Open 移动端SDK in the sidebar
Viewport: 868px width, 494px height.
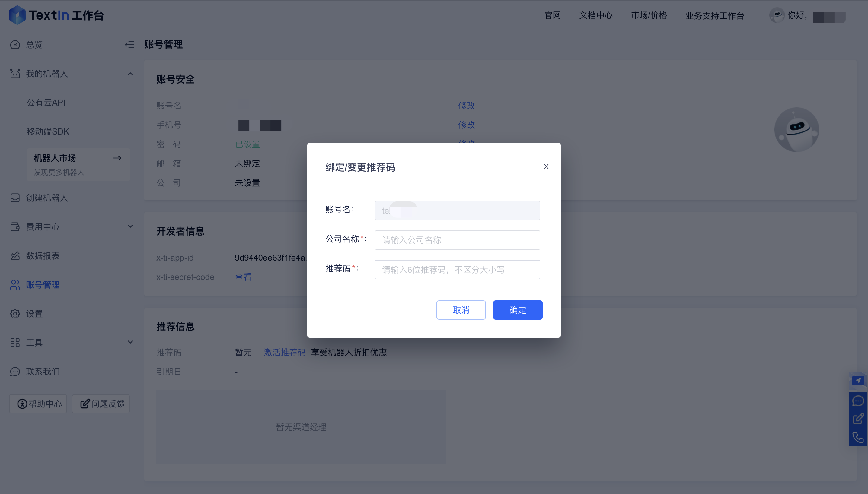[48, 131]
